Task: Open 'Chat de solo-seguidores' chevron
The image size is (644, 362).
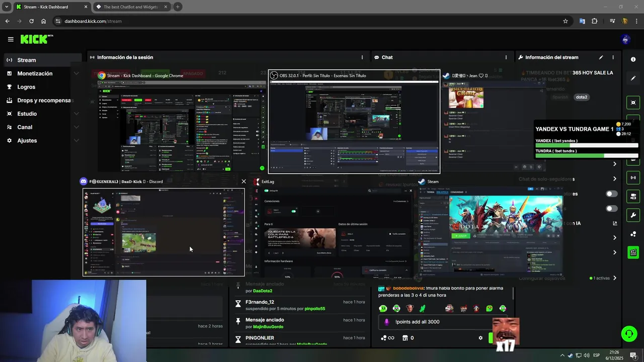Action: coord(615,178)
